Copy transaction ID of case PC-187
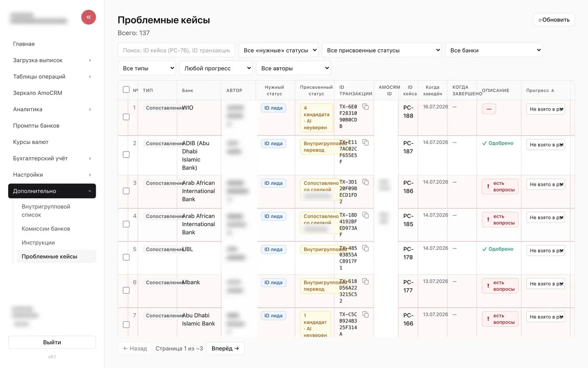The width and height of the screenshot is (588, 368). pos(366,142)
